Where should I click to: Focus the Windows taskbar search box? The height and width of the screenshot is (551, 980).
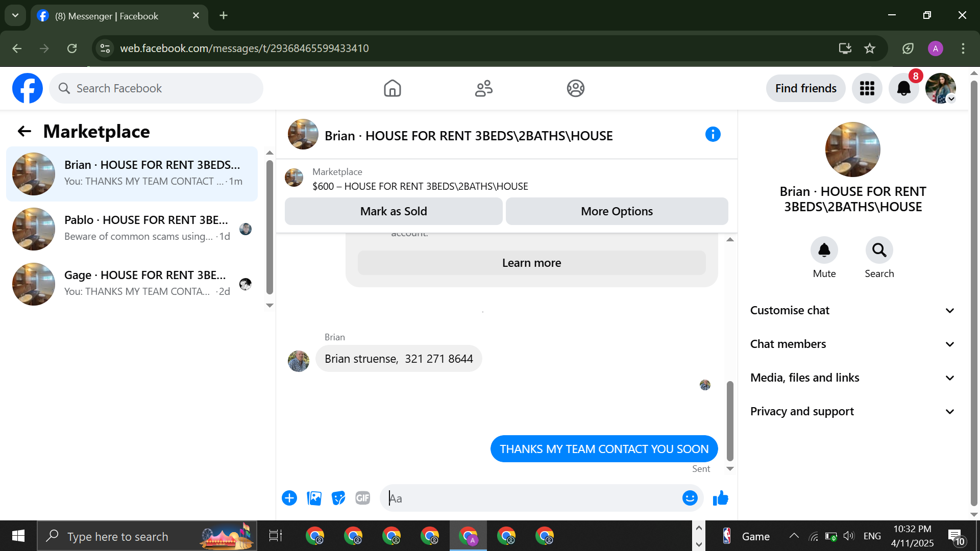[147, 536]
